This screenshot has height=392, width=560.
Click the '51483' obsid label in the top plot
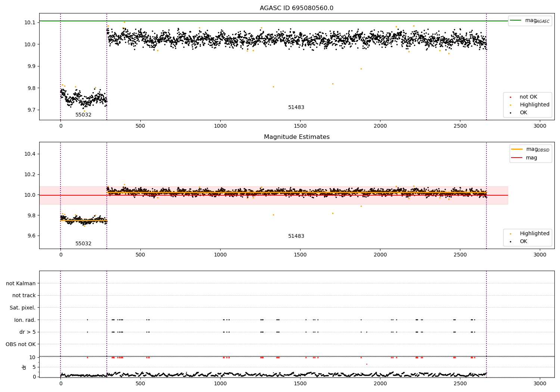(296, 107)
